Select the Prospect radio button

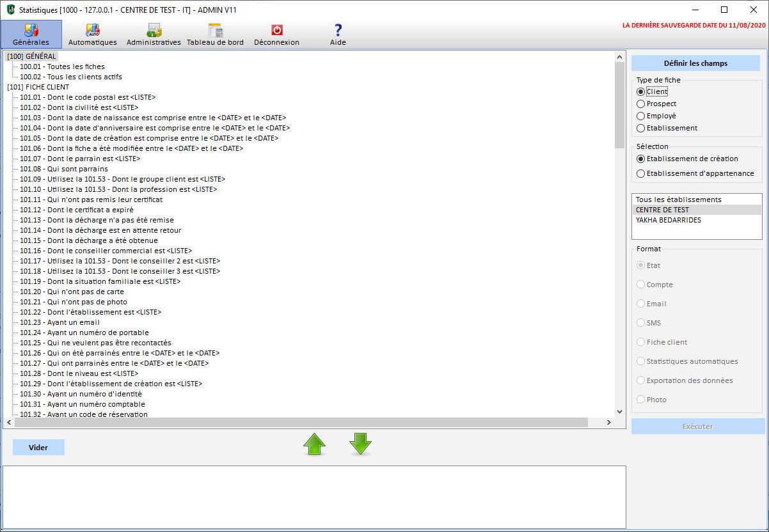tap(641, 104)
